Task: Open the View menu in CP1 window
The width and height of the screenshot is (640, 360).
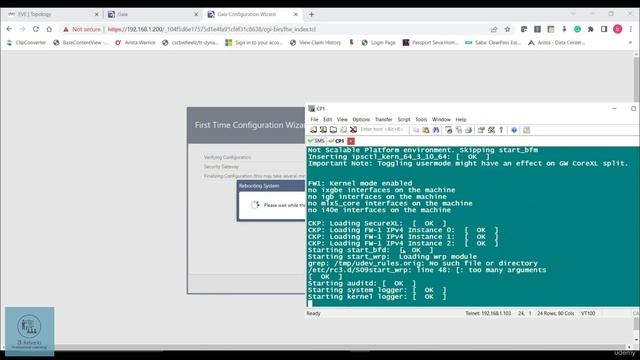Action: pos(342,119)
